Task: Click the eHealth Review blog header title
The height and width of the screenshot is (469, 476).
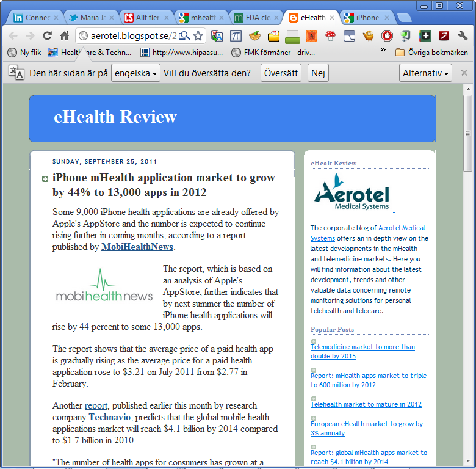Action: (x=115, y=117)
